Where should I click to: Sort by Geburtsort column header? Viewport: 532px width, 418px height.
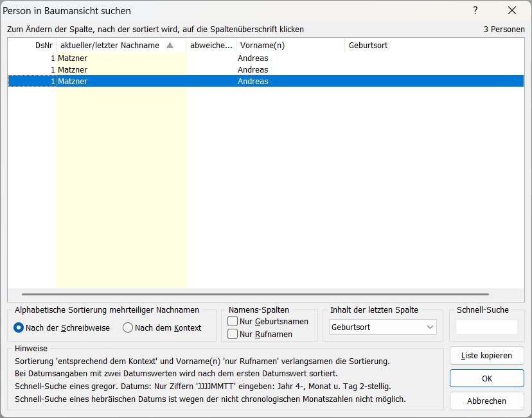point(434,46)
